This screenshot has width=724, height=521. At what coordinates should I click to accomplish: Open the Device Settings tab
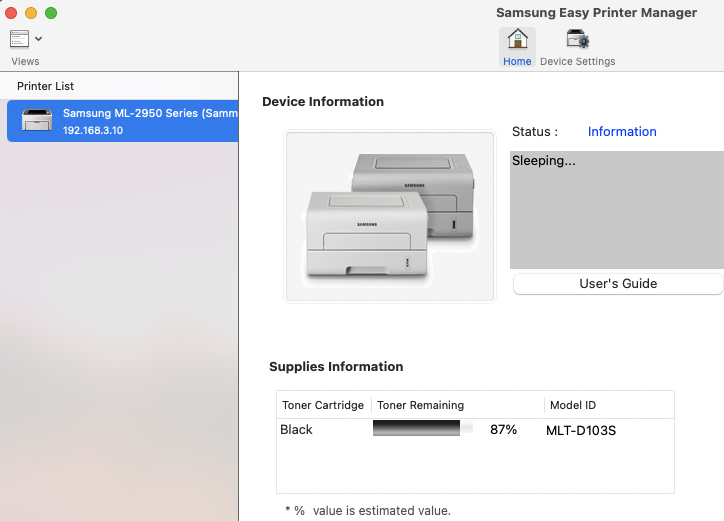[578, 47]
